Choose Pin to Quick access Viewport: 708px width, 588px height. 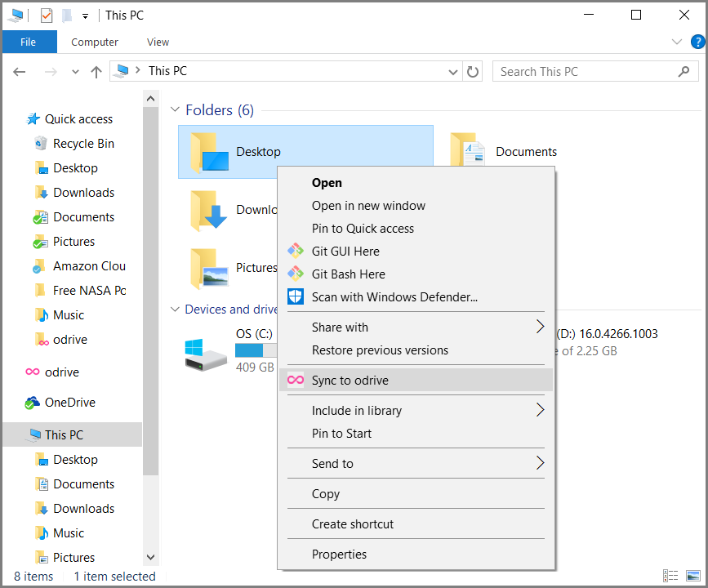click(416, 229)
